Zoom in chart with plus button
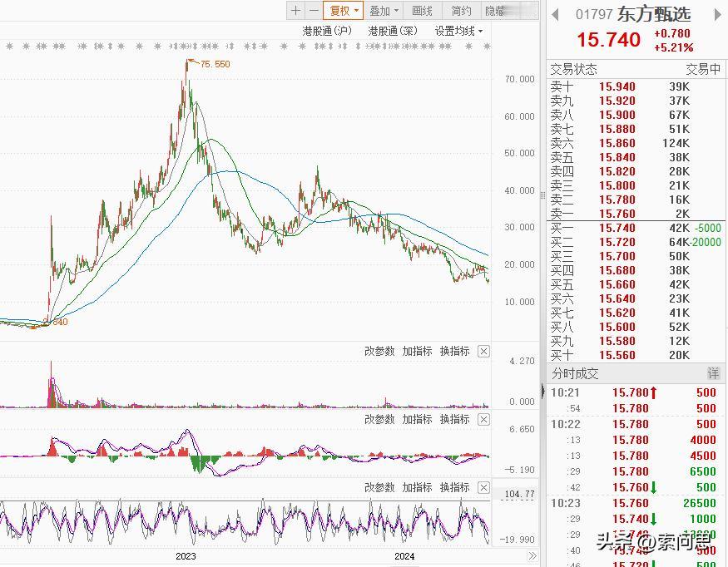The width and height of the screenshot is (728, 567). tap(295, 10)
